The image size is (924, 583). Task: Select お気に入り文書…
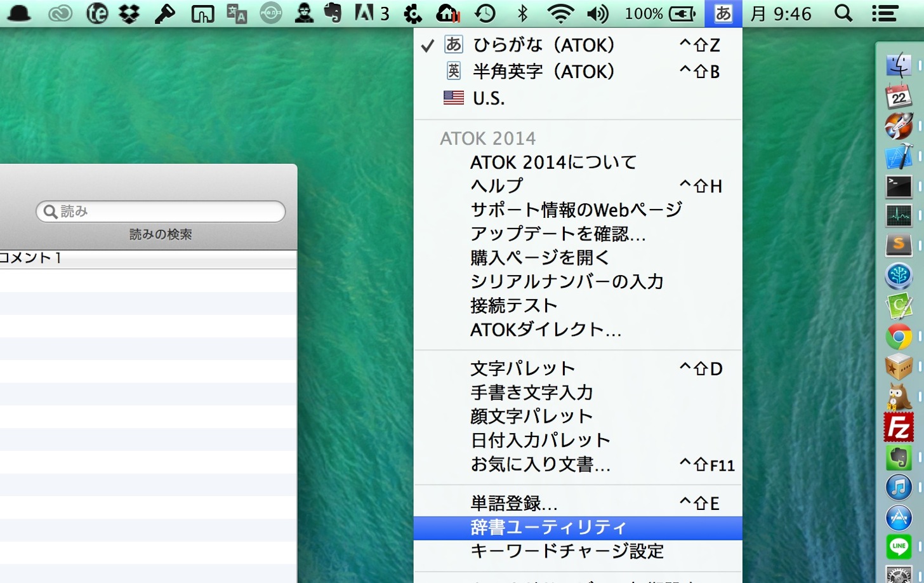click(577, 465)
